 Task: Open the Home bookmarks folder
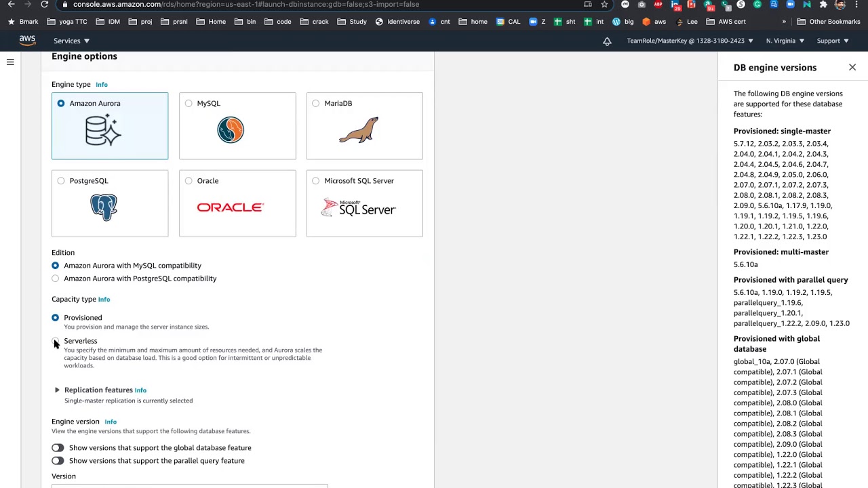point(211,22)
